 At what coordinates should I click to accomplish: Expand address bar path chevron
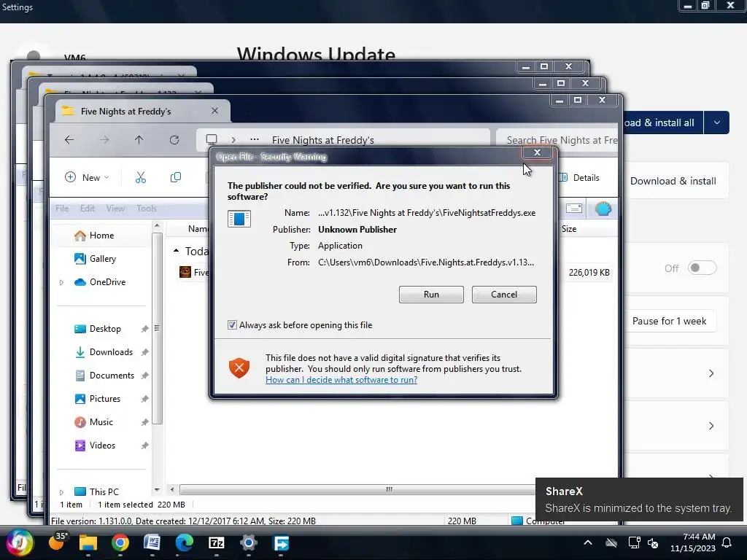point(233,140)
